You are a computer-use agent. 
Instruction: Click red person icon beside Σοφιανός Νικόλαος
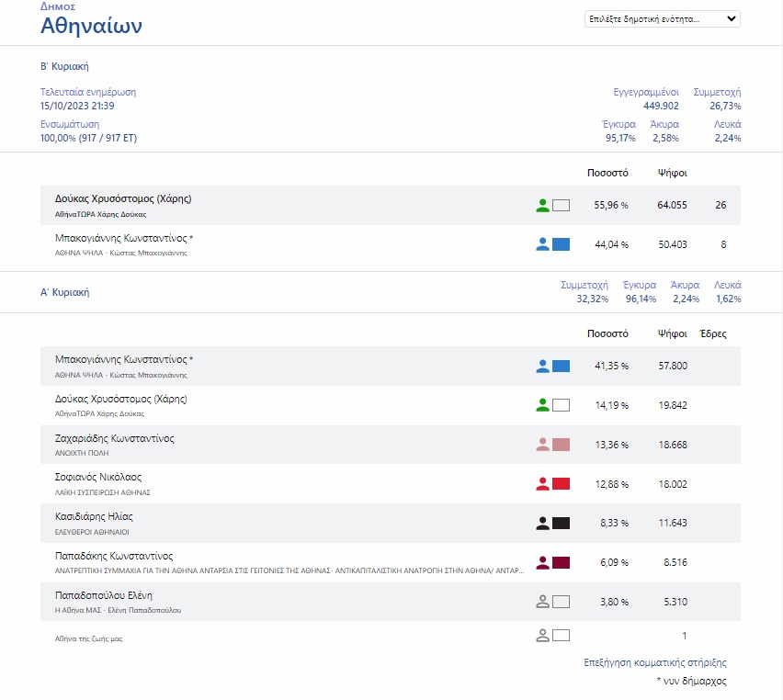coord(542,484)
